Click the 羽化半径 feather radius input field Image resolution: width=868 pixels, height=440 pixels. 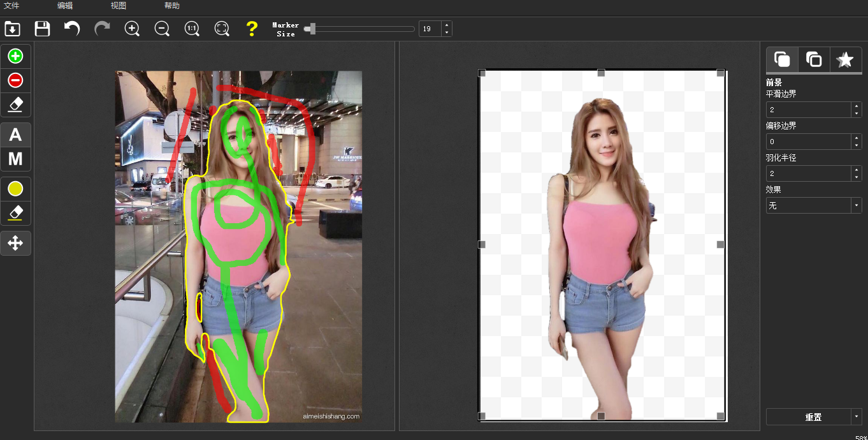tap(808, 173)
